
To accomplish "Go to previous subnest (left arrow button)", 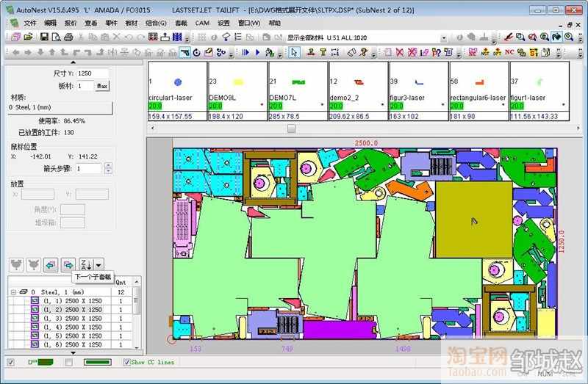I will 51,265.
